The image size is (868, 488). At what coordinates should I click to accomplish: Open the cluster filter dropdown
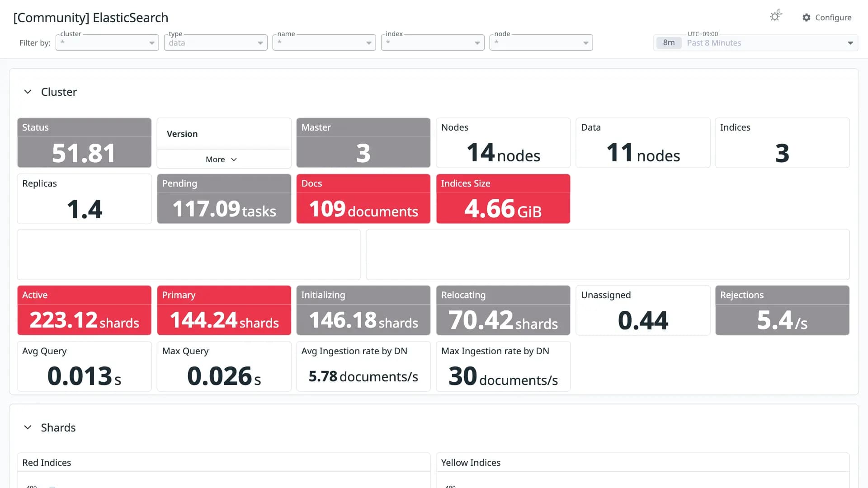pyautogui.click(x=107, y=42)
